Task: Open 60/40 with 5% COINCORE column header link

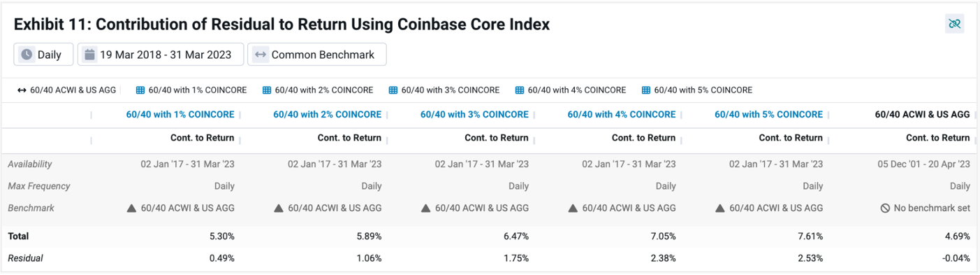Action: [768, 114]
